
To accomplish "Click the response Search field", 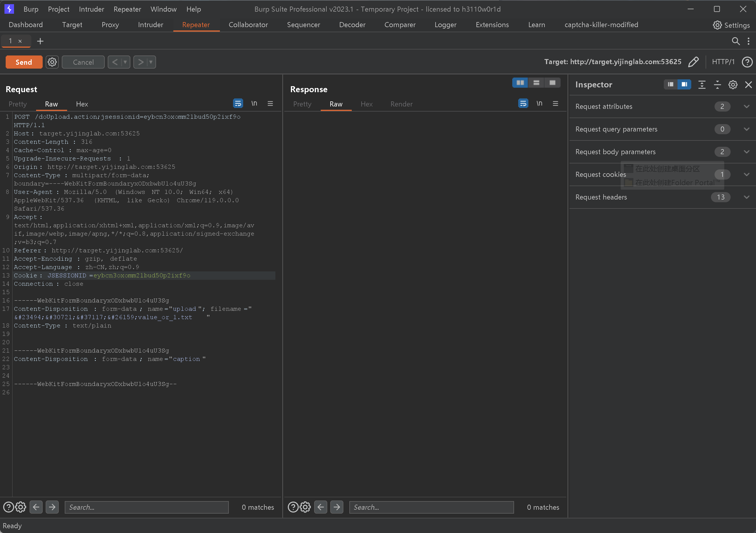I will [x=431, y=507].
